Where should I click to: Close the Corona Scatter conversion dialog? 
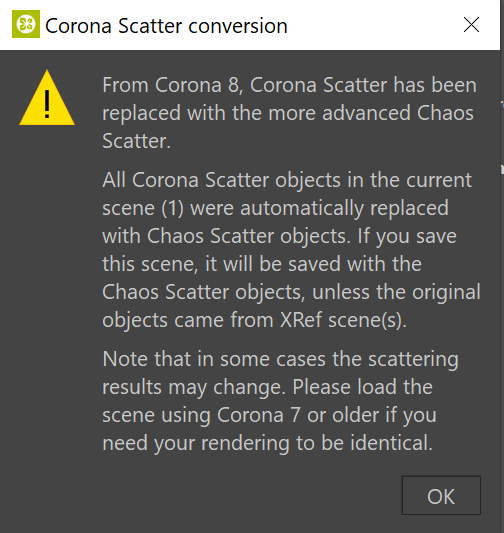click(471, 25)
